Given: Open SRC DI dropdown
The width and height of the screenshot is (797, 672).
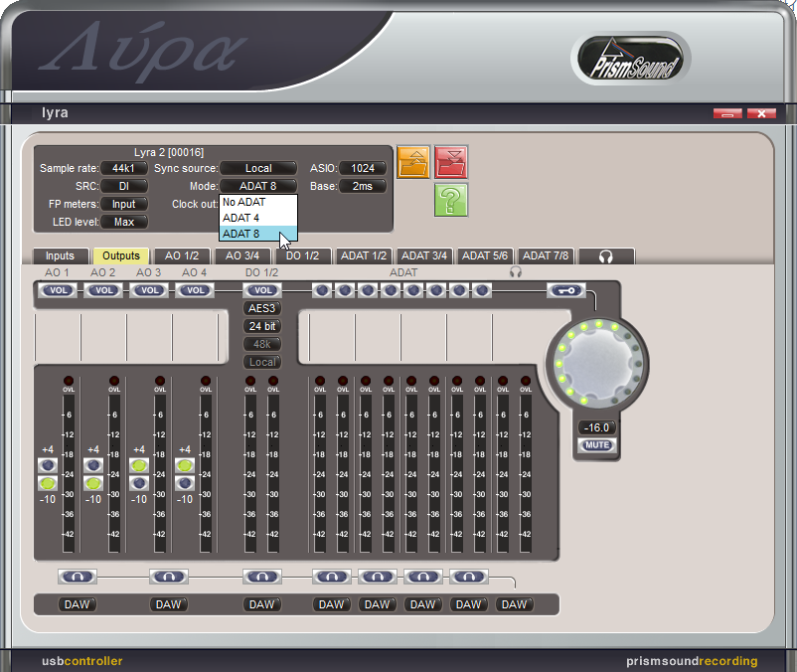Looking at the screenshot, I should click(124, 186).
